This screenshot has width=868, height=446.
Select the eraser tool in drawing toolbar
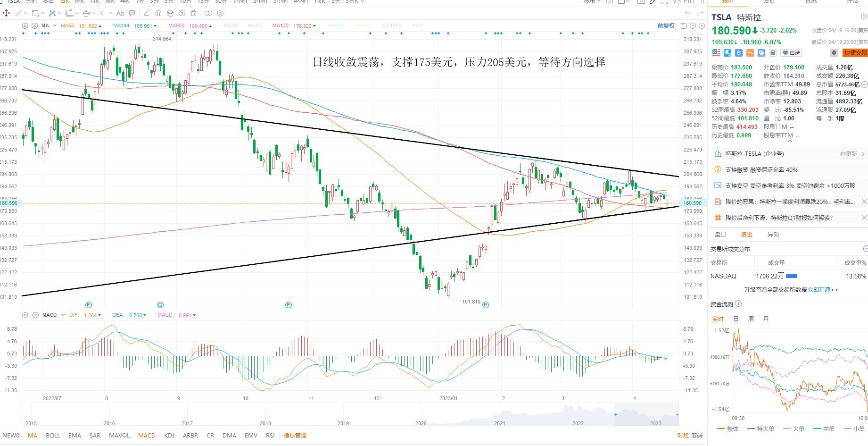[146, 13]
